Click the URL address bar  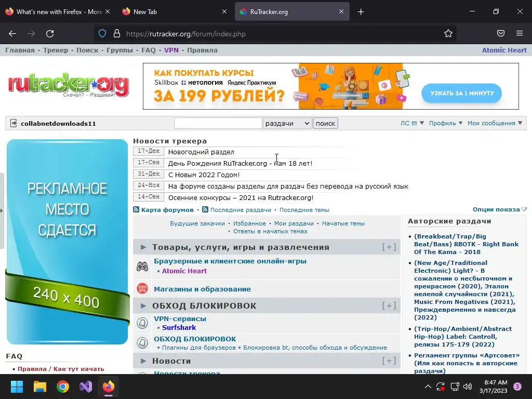click(275, 34)
